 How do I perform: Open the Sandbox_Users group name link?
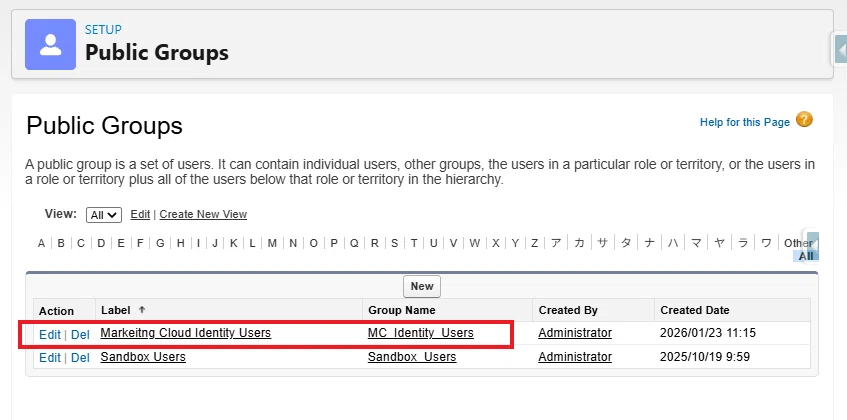412,357
